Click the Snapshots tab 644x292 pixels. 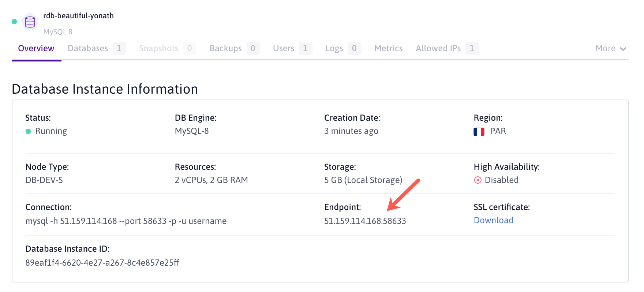click(x=158, y=49)
